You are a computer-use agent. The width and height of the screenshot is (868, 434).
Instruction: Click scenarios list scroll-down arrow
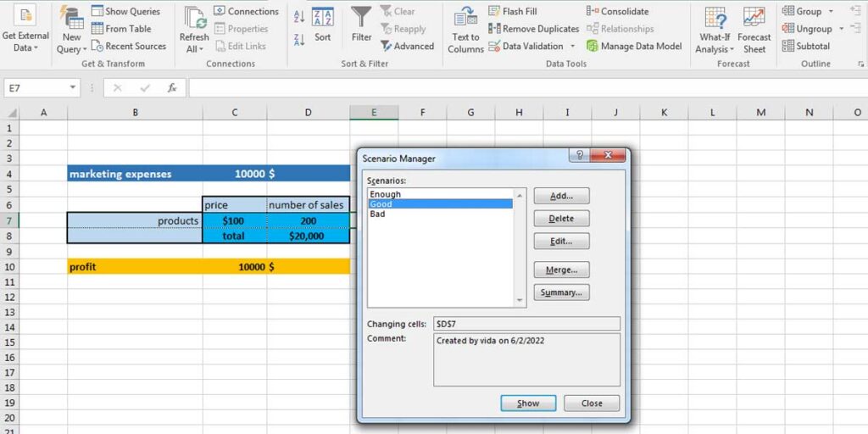(x=520, y=300)
